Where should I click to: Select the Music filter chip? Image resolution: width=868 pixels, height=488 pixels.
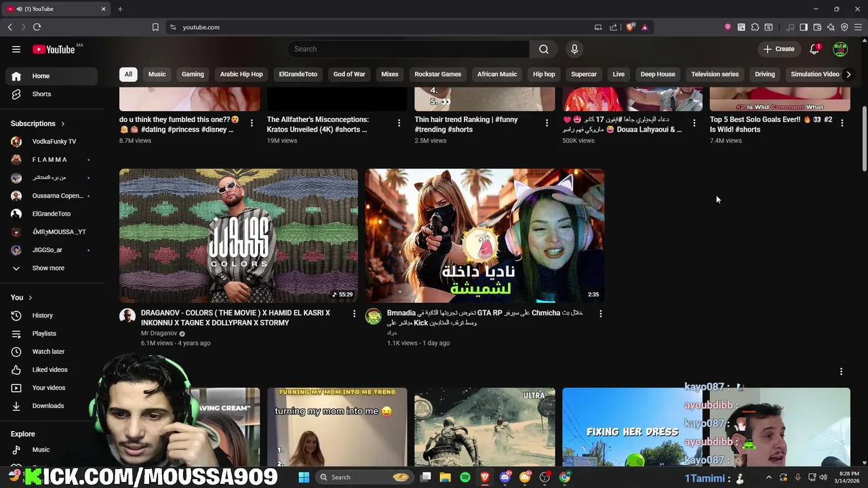[x=157, y=74]
